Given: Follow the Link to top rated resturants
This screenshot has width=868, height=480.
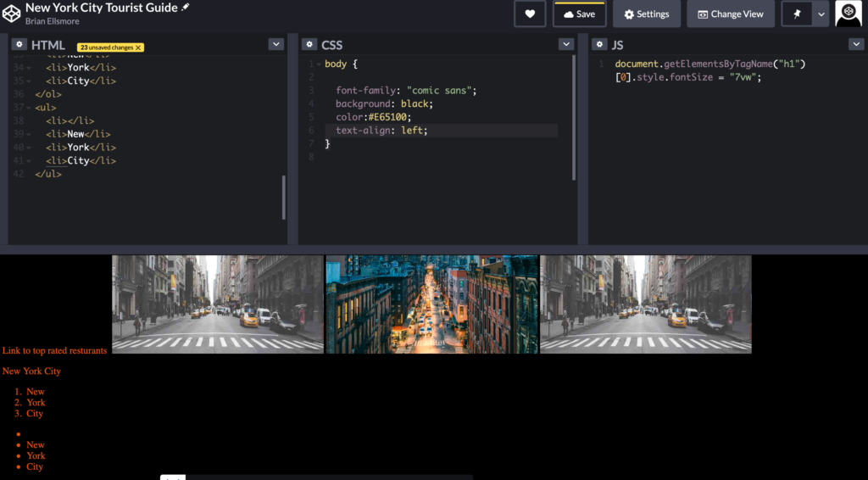Looking at the screenshot, I should [54, 350].
